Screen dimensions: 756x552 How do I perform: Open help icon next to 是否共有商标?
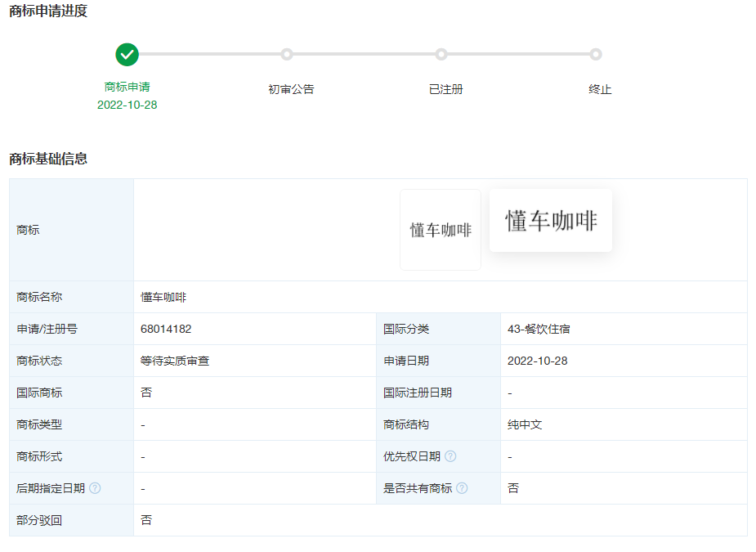(462, 488)
